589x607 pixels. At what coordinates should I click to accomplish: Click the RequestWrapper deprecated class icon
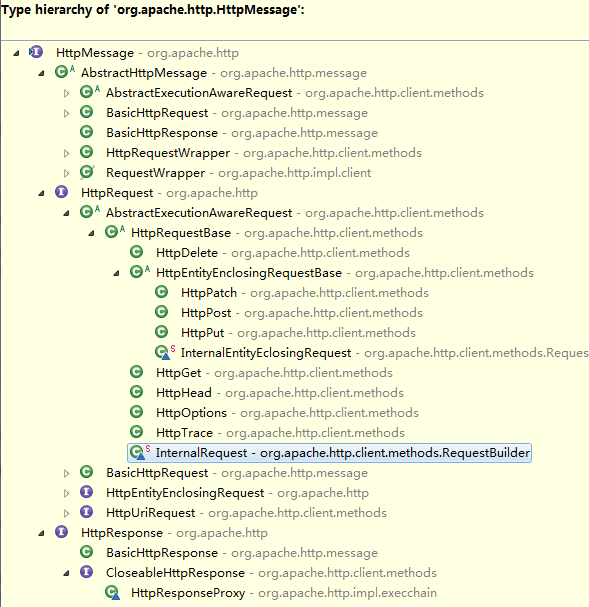(87, 172)
